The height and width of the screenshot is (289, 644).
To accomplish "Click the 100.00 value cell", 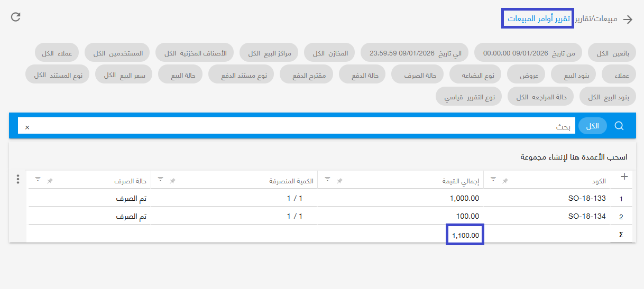I will (467, 216).
